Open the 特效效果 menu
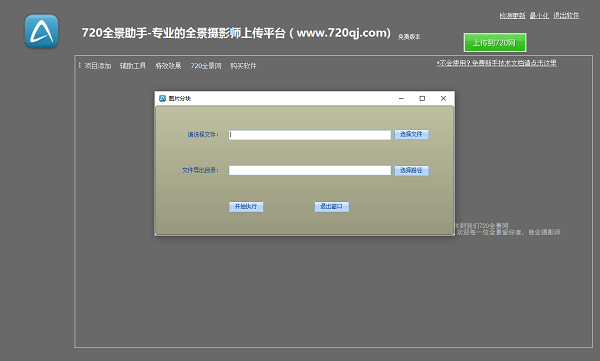Image resolution: width=600 pixels, height=361 pixels. (x=168, y=66)
